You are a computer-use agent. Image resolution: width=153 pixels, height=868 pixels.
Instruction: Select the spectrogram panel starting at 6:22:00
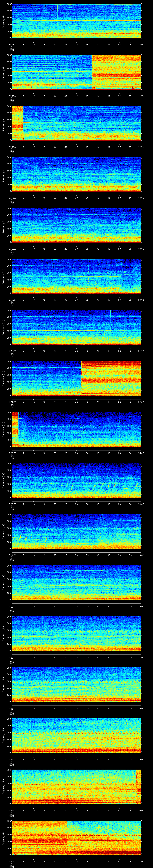tap(76, 429)
